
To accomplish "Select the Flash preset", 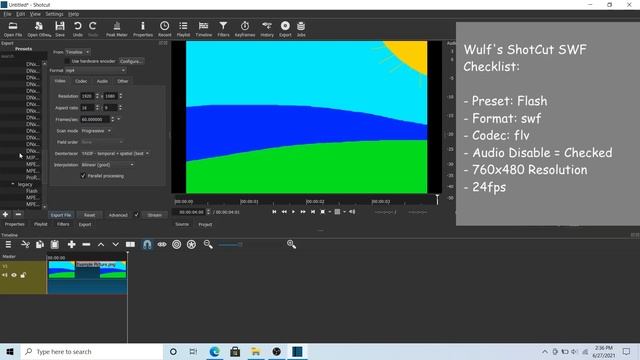I will pos(32,191).
